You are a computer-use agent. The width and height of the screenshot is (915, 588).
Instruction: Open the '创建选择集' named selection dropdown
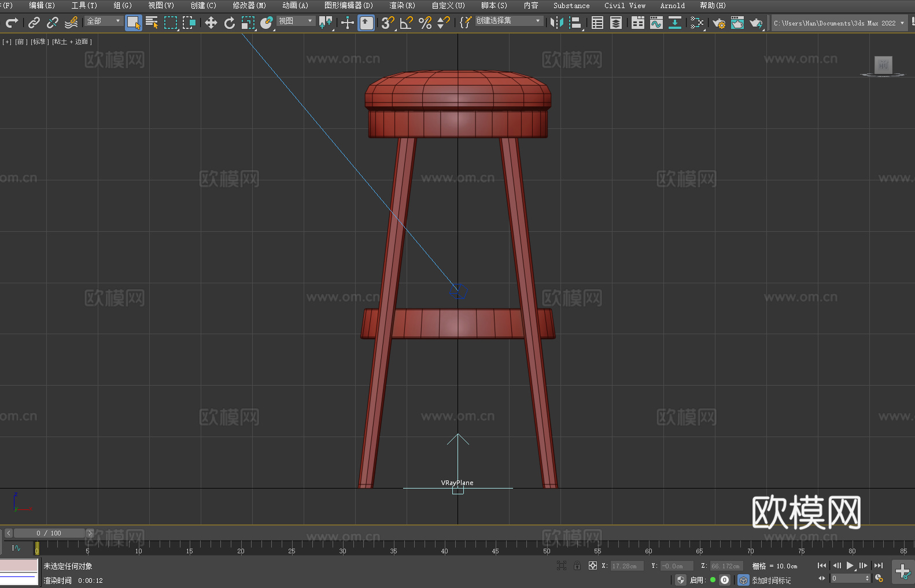[509, 21]
